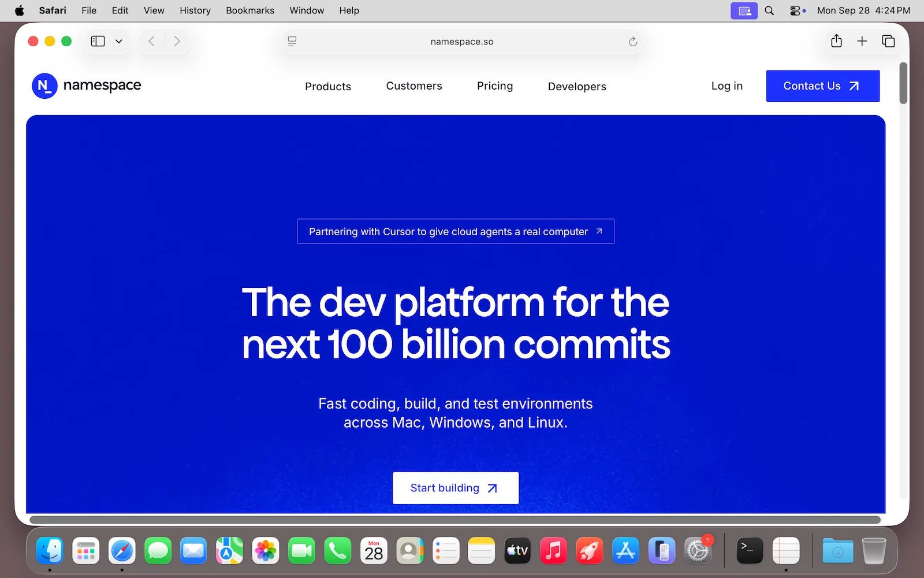Open Calendar from the Dock
The image size is (924, 578).
(374, 551)
